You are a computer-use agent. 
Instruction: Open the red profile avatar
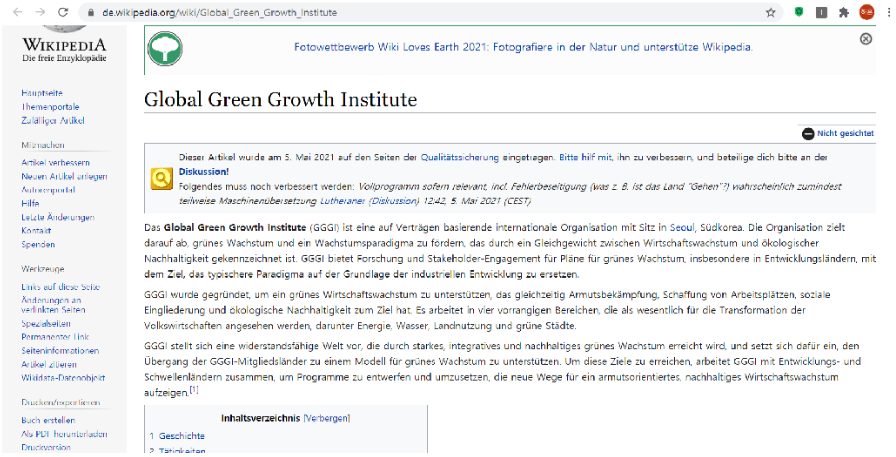867,13
